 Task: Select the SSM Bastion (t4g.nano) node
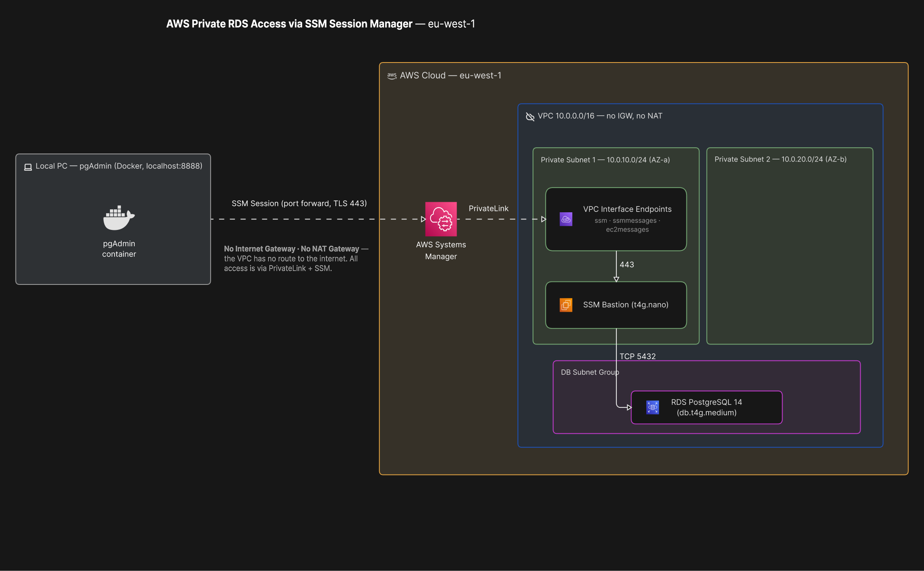(x=616, y=305)
